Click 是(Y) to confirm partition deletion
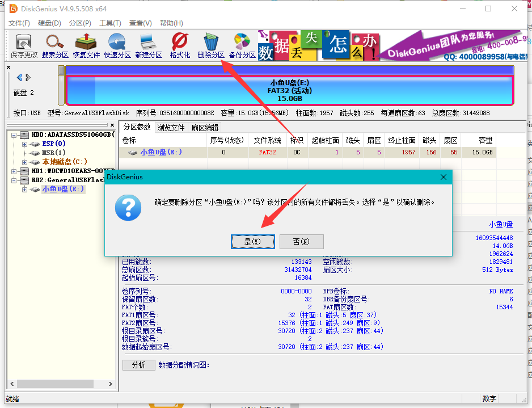Image resolution: width=532 pixels, height=408 pixels. 253,241
